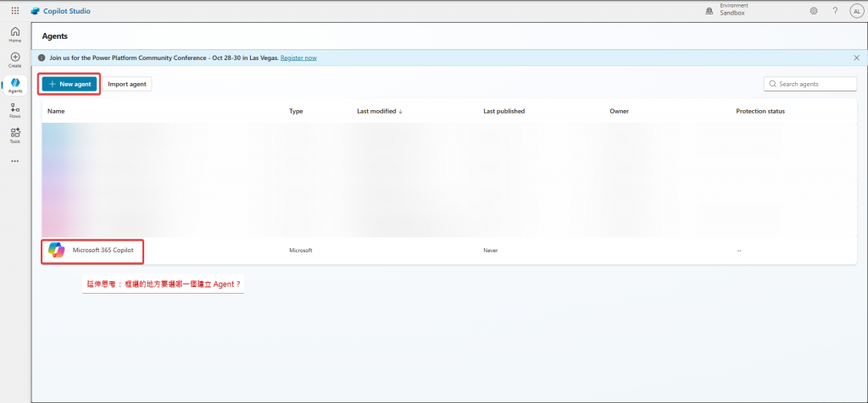Focus the Search agents field
The width and height of the screenshot is (868, 403).
pos(810,84)
